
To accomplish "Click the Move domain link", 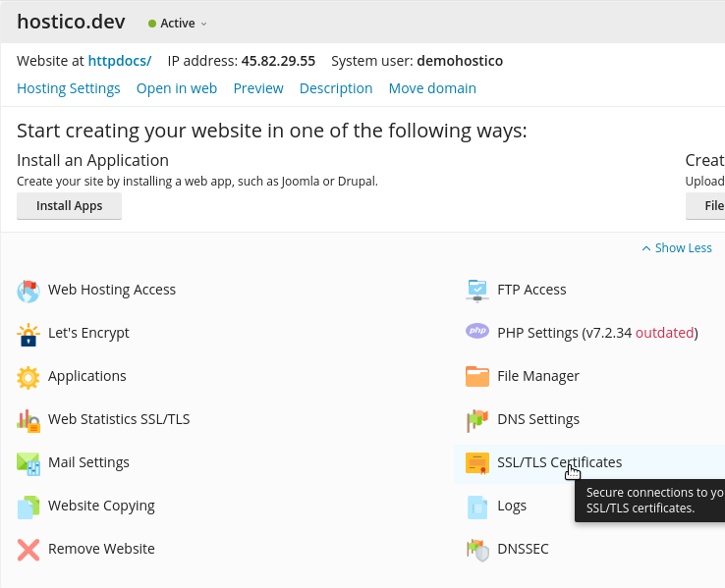I will pyautogui.click(x=432, y=88).
